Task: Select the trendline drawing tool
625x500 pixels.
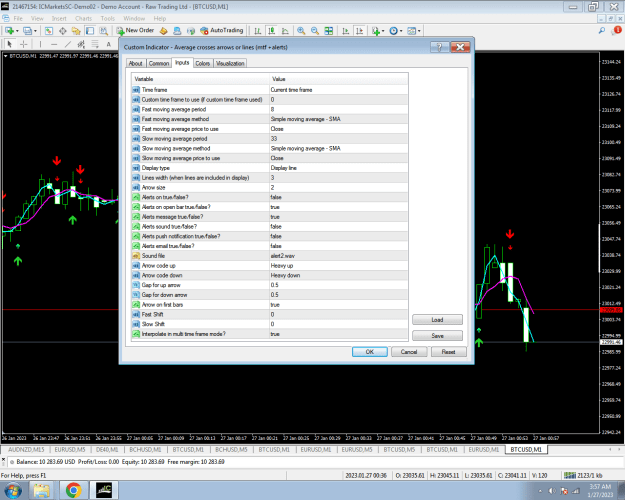Action: click(x=68, y=44)
